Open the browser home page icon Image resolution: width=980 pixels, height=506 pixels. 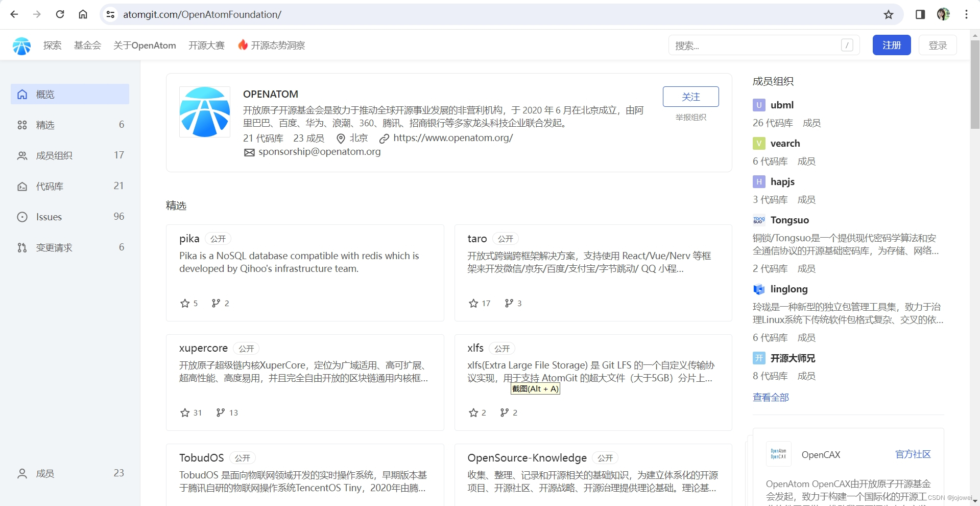83,14
